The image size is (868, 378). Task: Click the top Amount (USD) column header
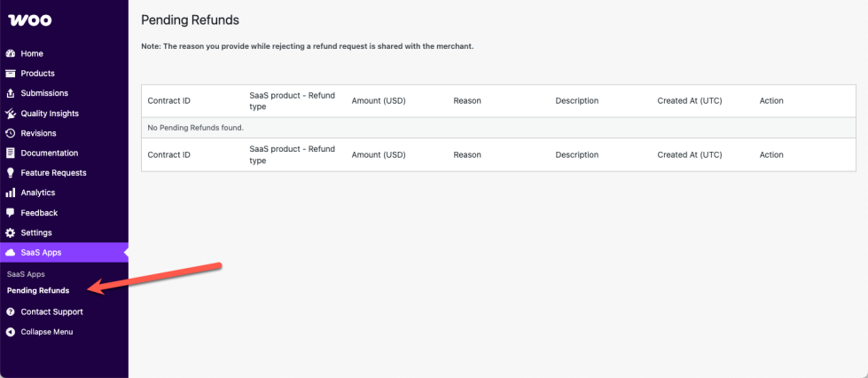(378, 101)
